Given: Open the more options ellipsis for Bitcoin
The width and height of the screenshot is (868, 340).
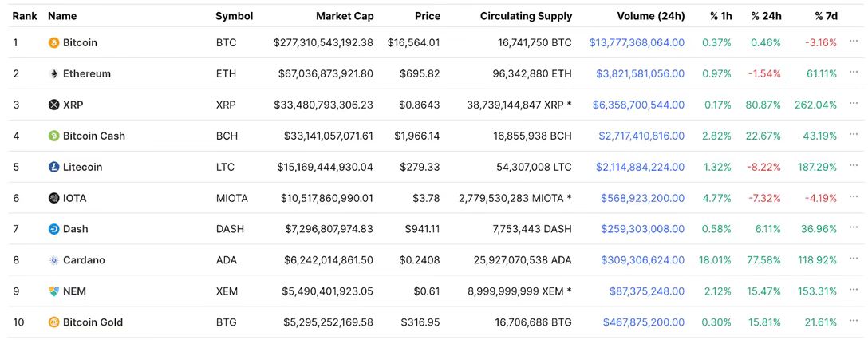Looking at the screenshot, I should 853,42.
